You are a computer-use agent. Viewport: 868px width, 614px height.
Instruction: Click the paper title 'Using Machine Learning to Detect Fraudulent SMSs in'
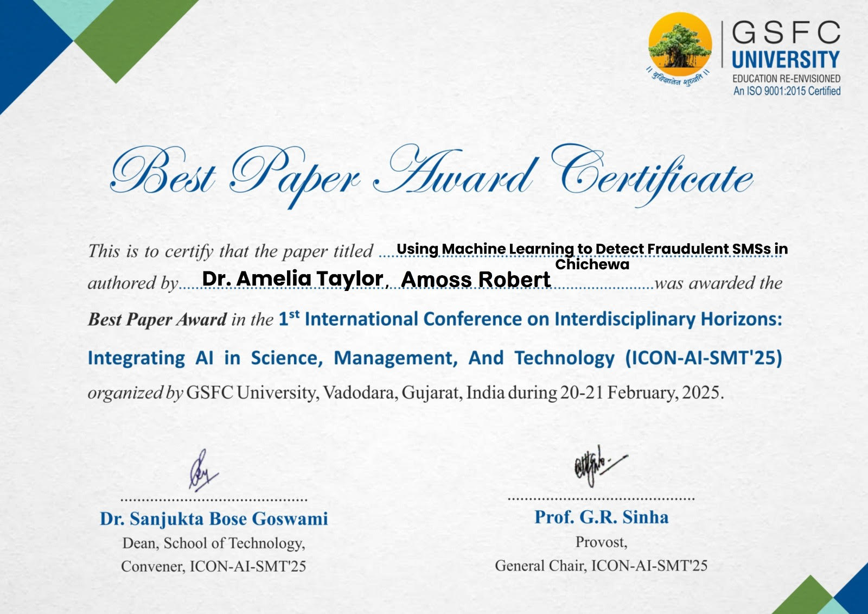592,249
